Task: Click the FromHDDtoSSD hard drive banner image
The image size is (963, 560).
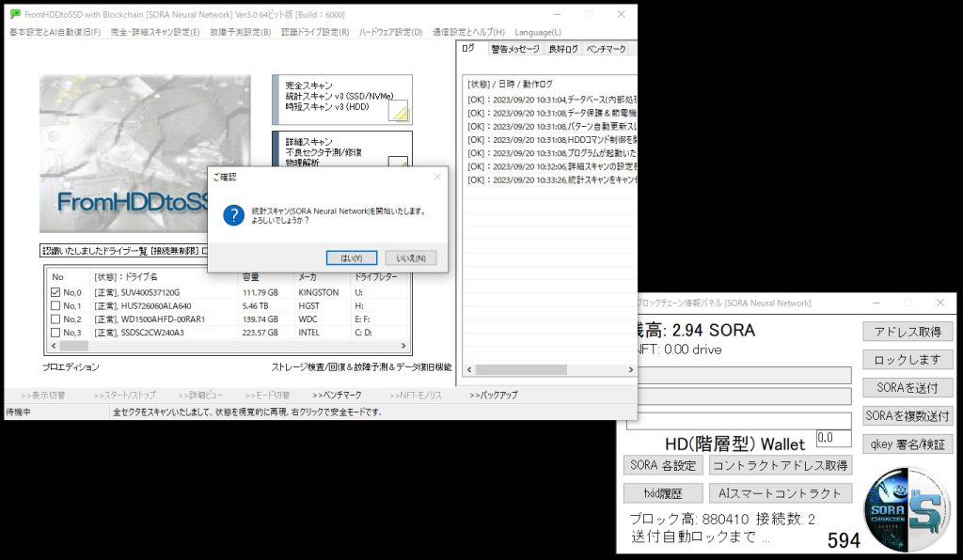Action: coord(145,153)
